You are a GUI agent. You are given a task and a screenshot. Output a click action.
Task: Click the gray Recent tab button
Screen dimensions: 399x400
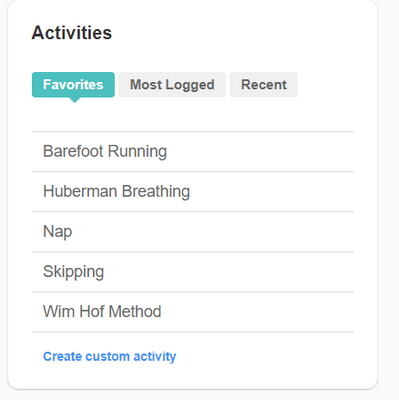pos(264,85)
